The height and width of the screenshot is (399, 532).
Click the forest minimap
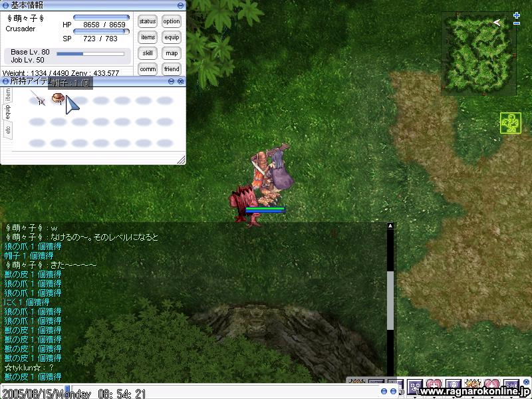tap(478, 54)
